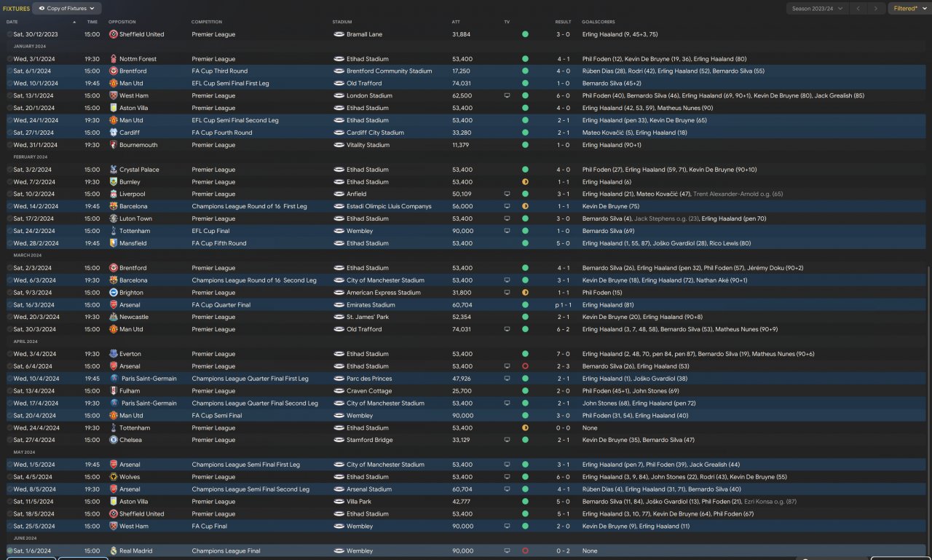The image size is (932, 560).
Task: Click the Wolves club badge
Action: (x=113, y=477)
